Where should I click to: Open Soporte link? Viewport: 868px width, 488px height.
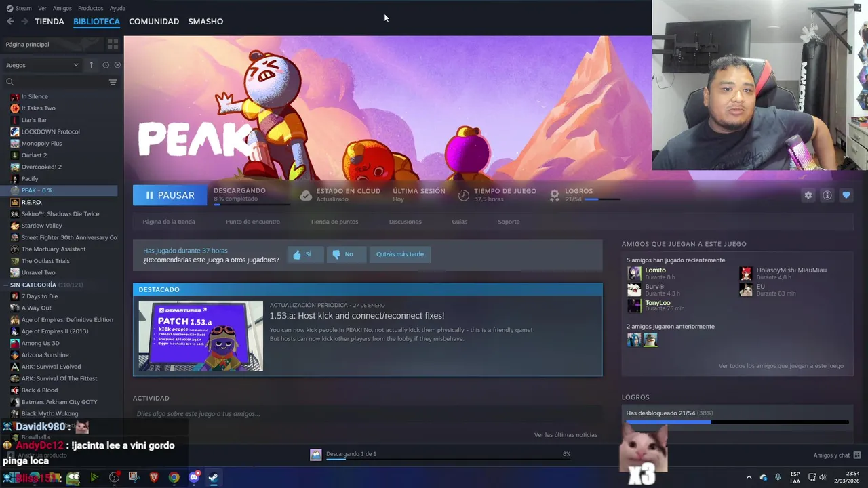click(509, 222)
